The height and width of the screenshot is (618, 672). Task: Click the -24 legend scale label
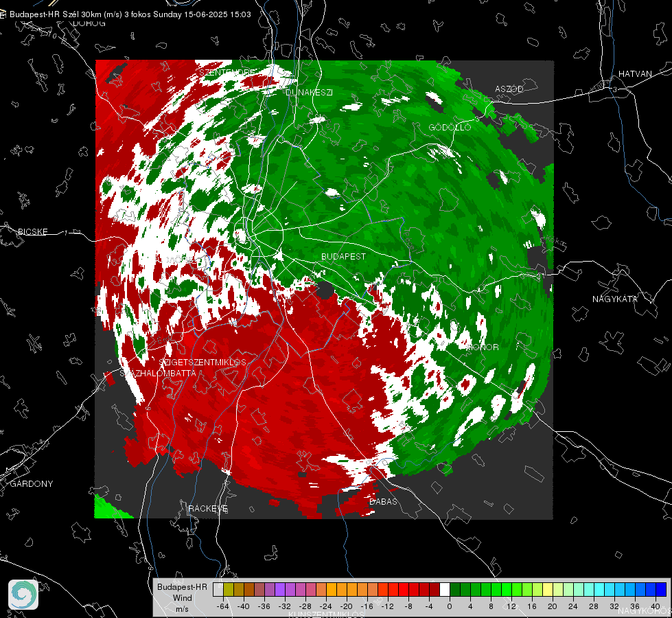(x=326, y=606)
